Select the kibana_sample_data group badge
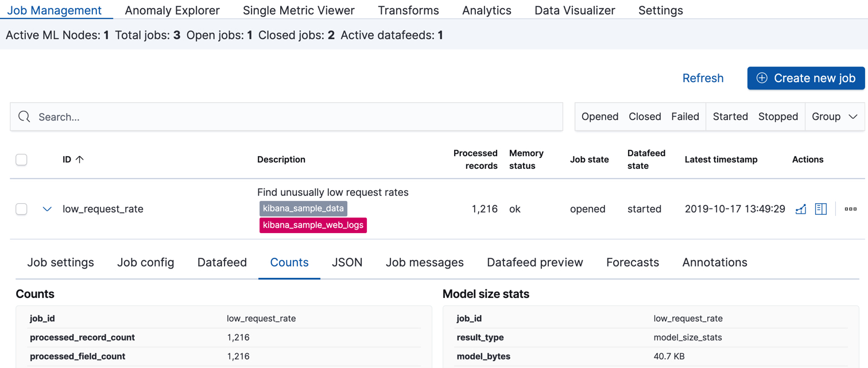 (303, 208)
